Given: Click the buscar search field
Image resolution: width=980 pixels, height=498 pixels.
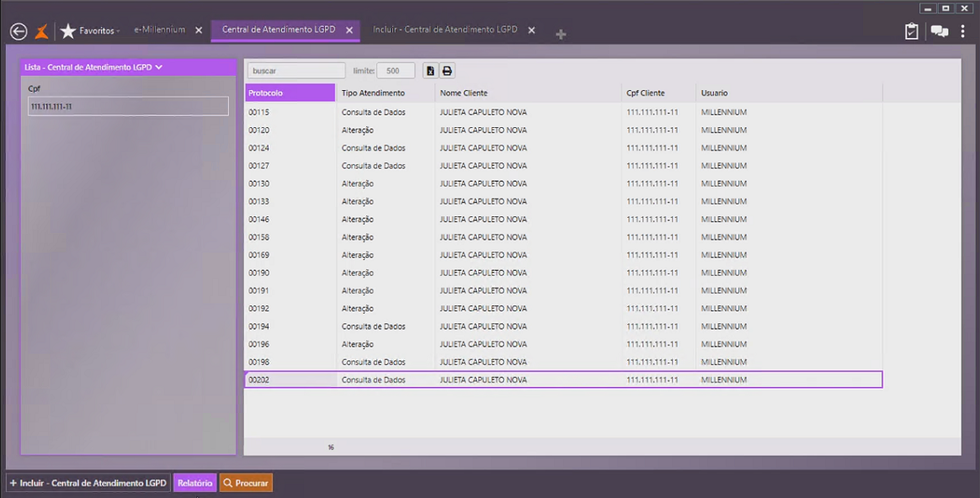Looking at the screenshot, I should 296,71.
